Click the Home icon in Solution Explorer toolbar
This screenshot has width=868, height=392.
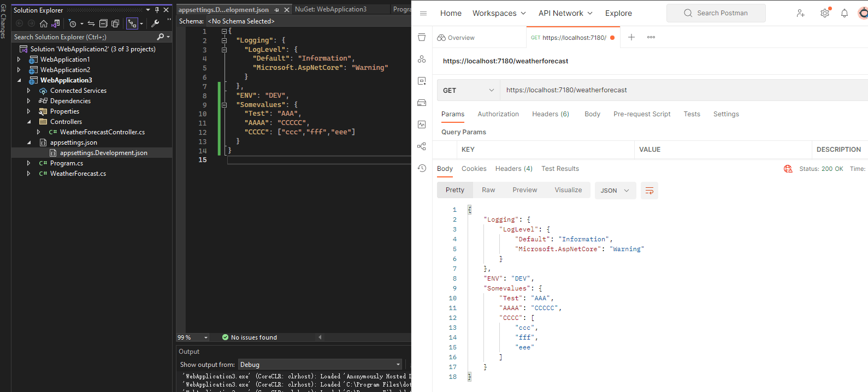point(44,23)
